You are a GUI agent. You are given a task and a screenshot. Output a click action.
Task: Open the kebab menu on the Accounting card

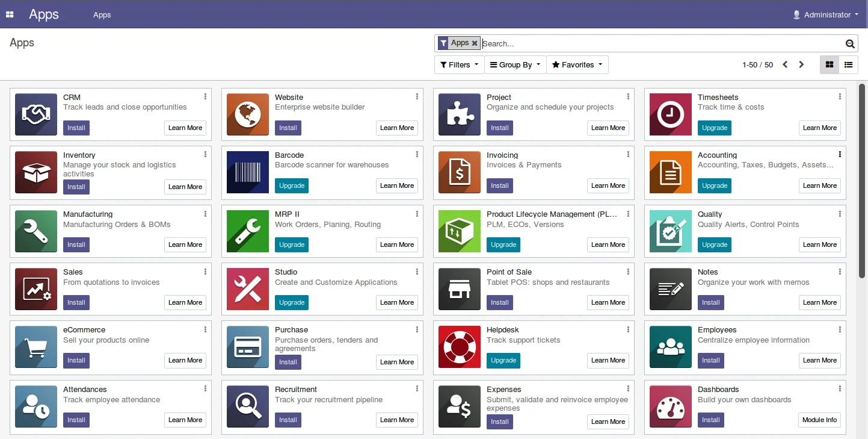(840, 154)
